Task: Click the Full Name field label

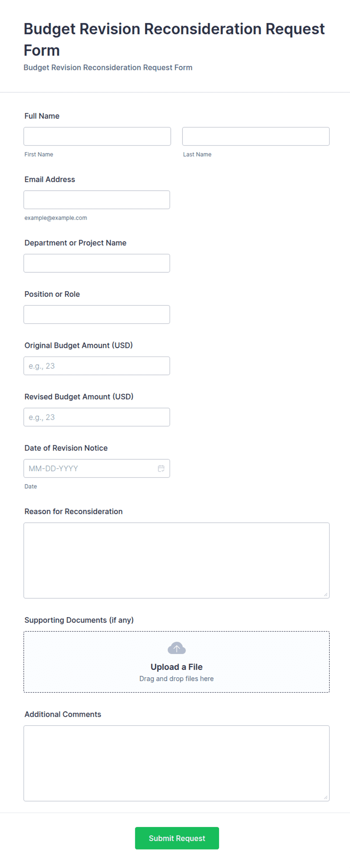Action: point(42,116)
